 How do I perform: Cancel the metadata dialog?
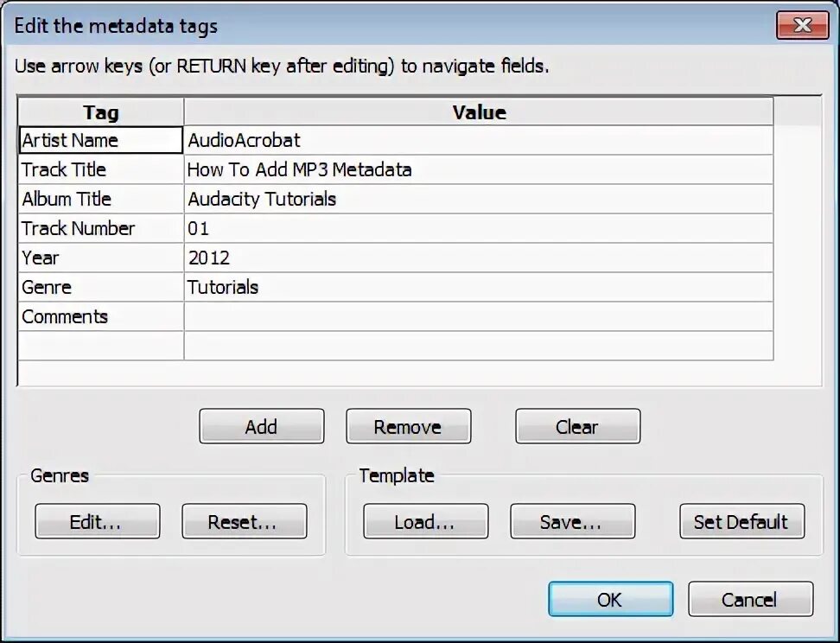click(750, 599)
